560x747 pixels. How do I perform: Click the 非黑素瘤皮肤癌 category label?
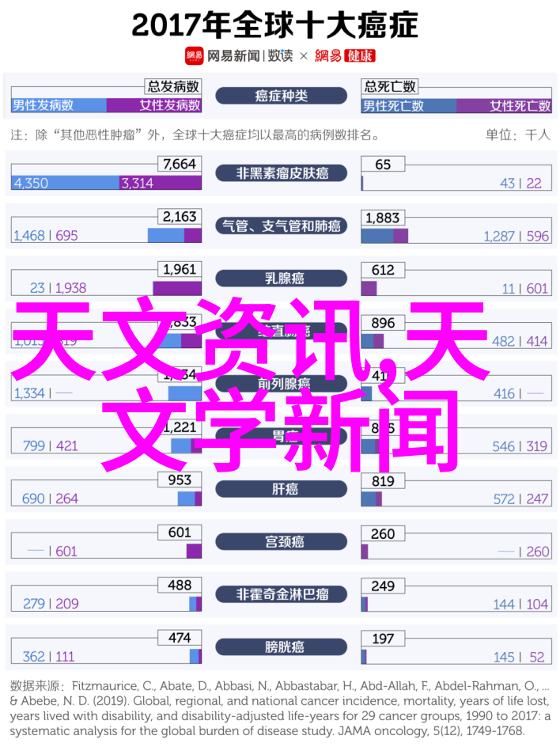pyautogui.click(x=282, y=173)
